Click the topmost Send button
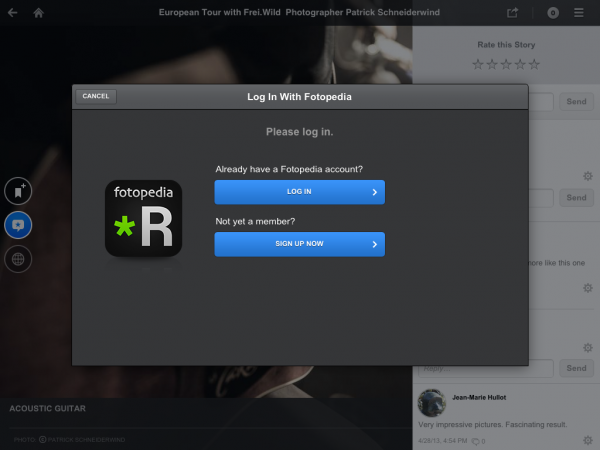The width and height of the screenshot is (600, 450). pyautogui.click(x=576, y=101)
